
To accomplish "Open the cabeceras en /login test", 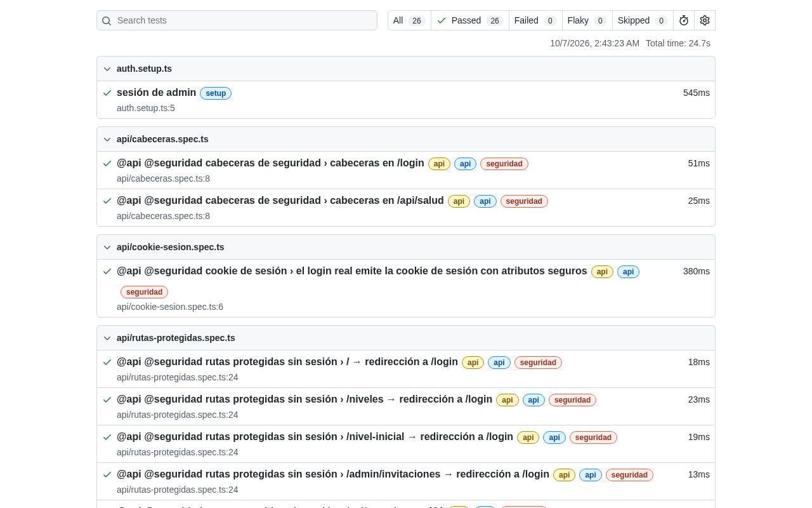I will tap(270, 163).
